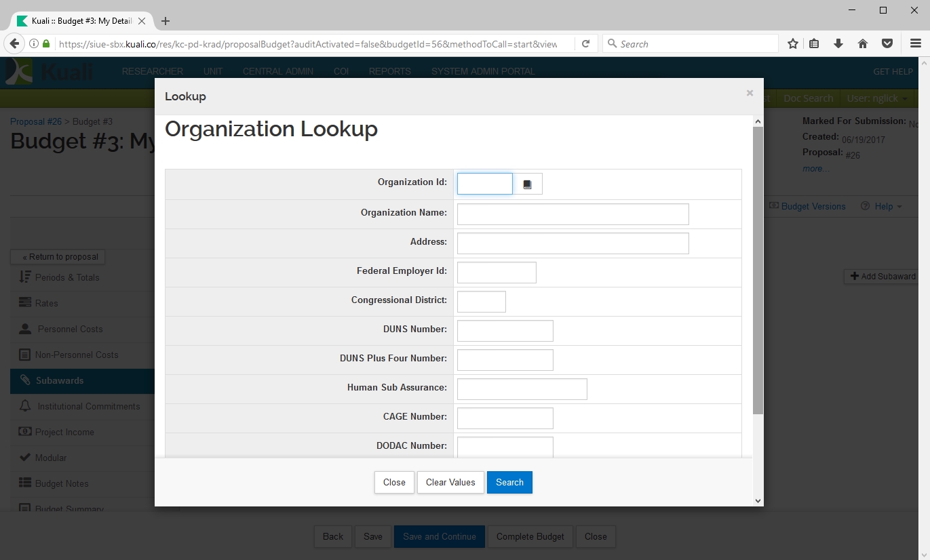The width and height of the screenshot is (930, 560).
Task: Open the Pocket icon in toolbar
Action: click(x=887, y=44)
